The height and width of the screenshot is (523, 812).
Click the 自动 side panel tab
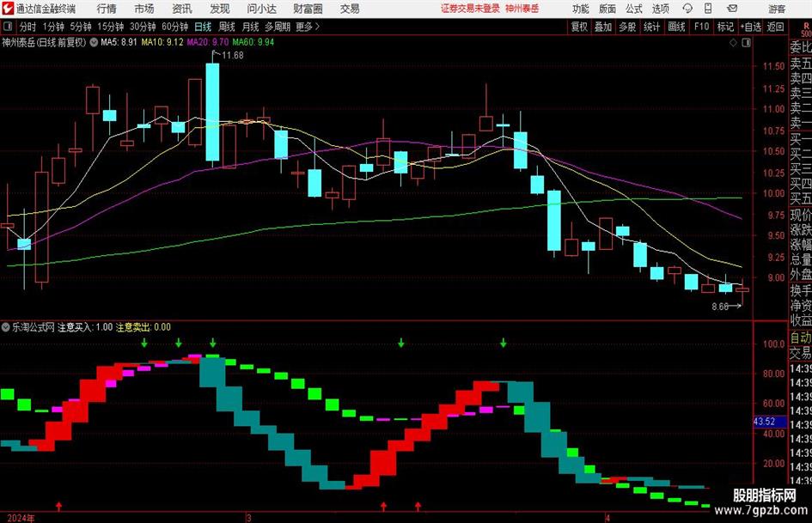[x=801, y=338]
